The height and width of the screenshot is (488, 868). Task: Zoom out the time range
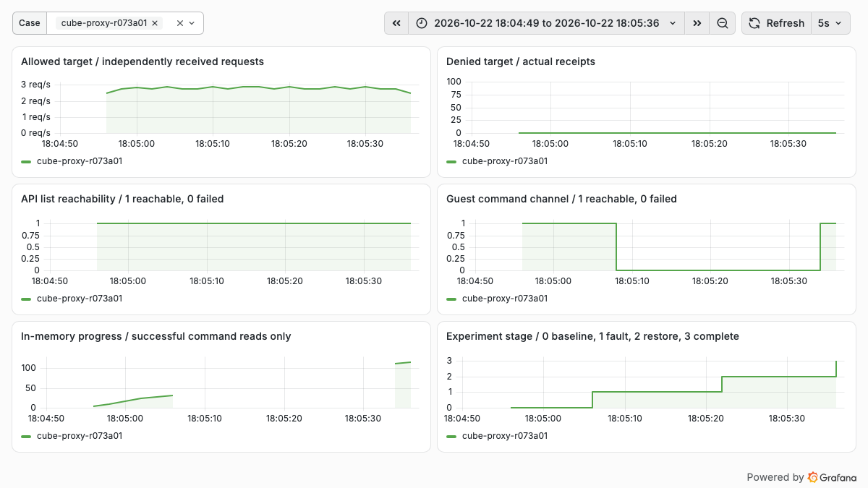(722, 23)
